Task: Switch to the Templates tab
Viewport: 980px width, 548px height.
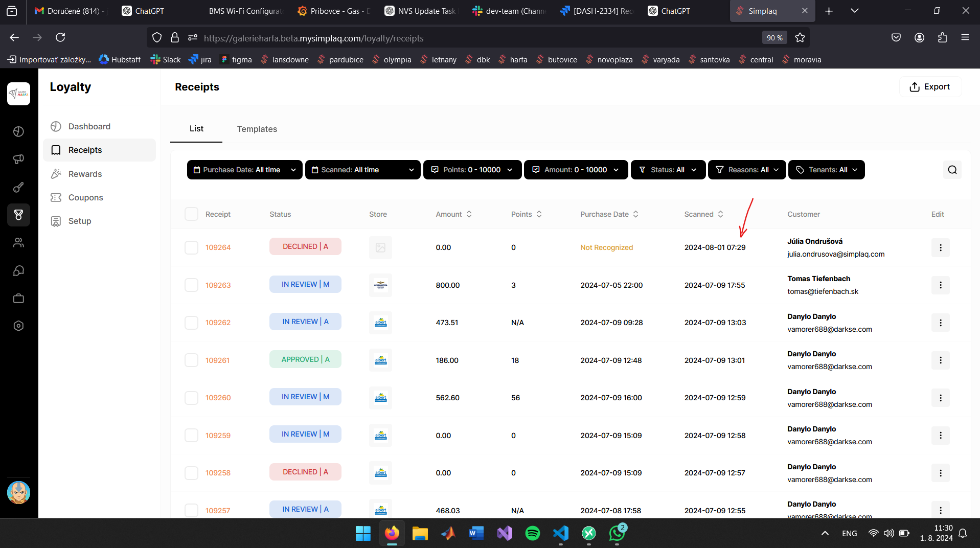Action: click(257, 129)
